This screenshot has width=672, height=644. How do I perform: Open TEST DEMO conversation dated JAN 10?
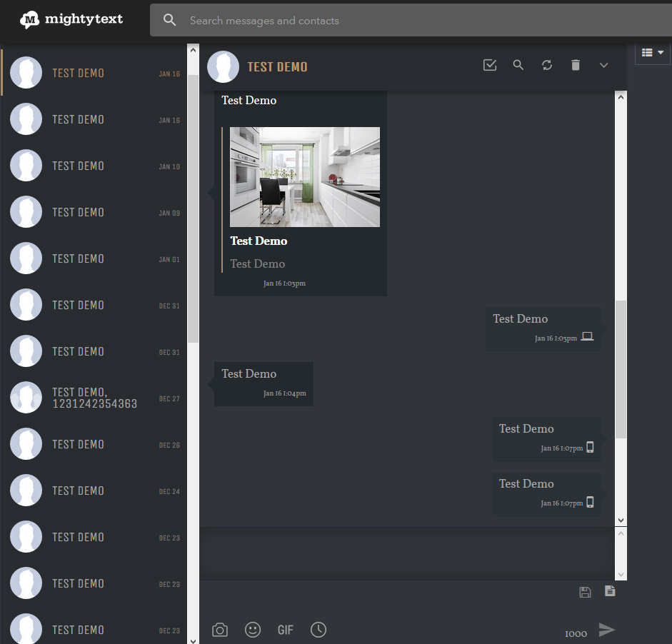pyautogui.click(x=94, y=166)
